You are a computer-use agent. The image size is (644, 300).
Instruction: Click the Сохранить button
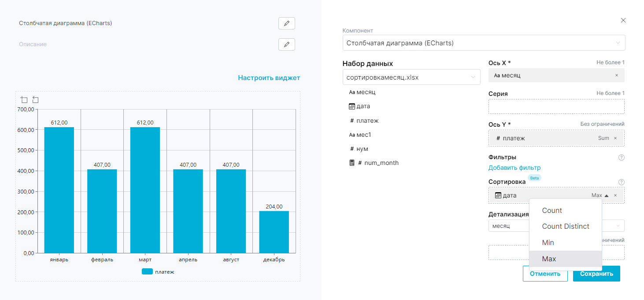coord(596,274)
